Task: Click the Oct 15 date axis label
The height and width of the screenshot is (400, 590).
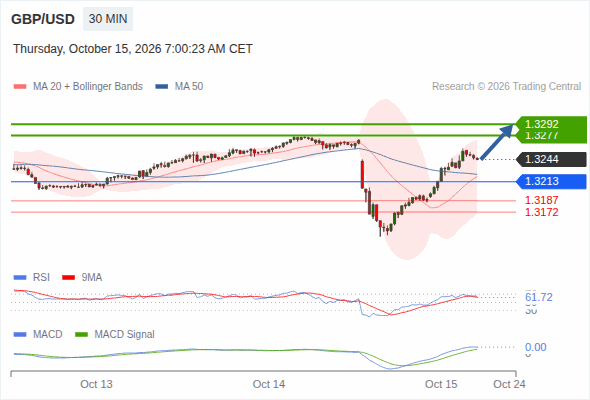Action: pyautogui.click(x=441, y=384)
